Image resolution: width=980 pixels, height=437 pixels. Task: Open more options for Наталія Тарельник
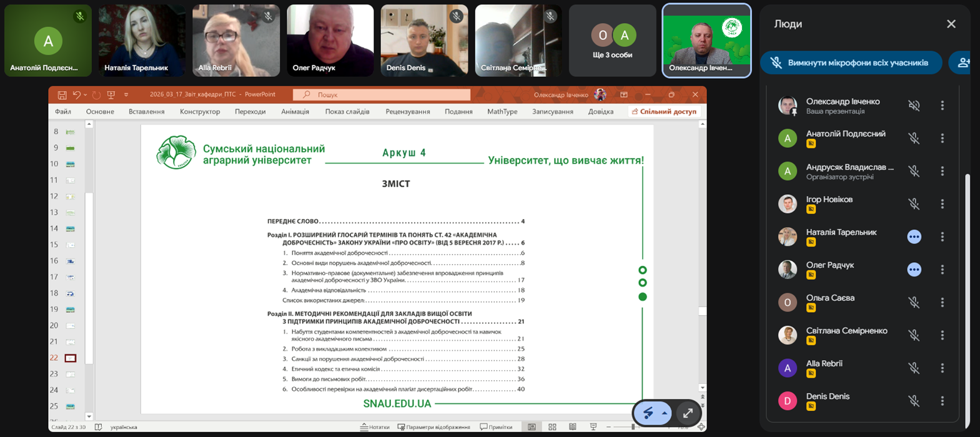[x=943, y=237]
